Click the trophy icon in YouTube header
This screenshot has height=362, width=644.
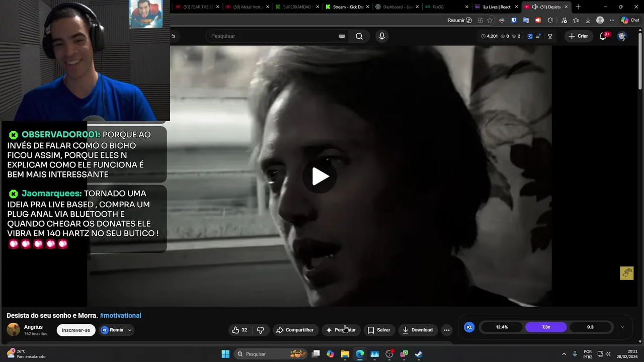550,36
